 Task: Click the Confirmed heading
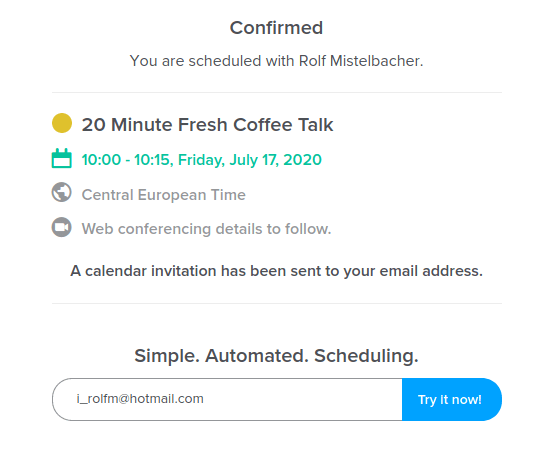(x=276, y=28)
